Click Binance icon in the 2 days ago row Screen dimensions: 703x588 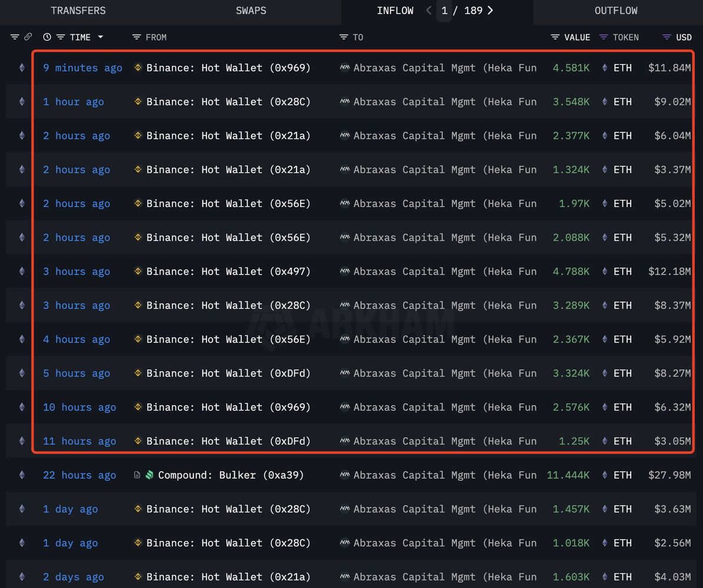pyautogui.click(x=138, y=576)
